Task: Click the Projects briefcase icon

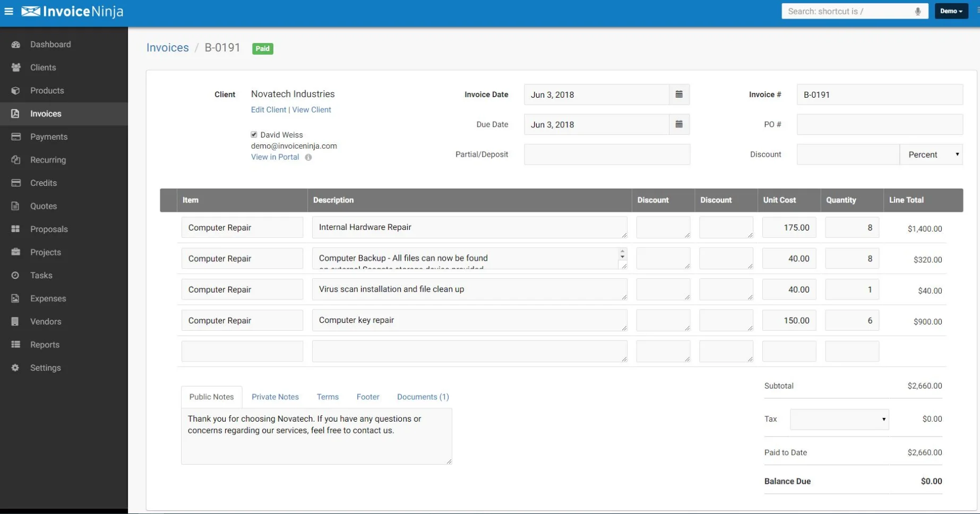Action: click(16, 252)
